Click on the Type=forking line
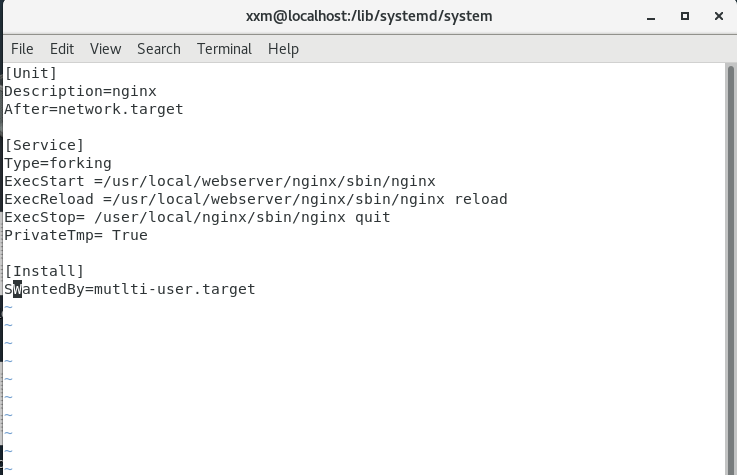 pos(58,164)
